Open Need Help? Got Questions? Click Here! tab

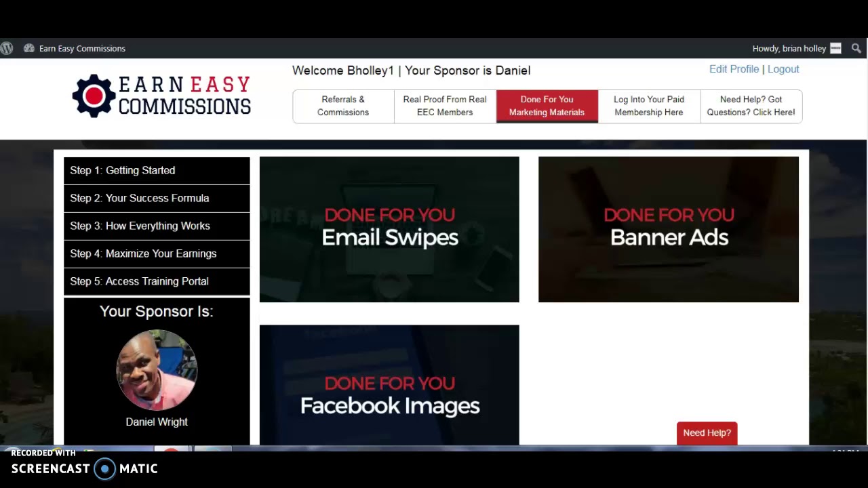pos(751,106)
